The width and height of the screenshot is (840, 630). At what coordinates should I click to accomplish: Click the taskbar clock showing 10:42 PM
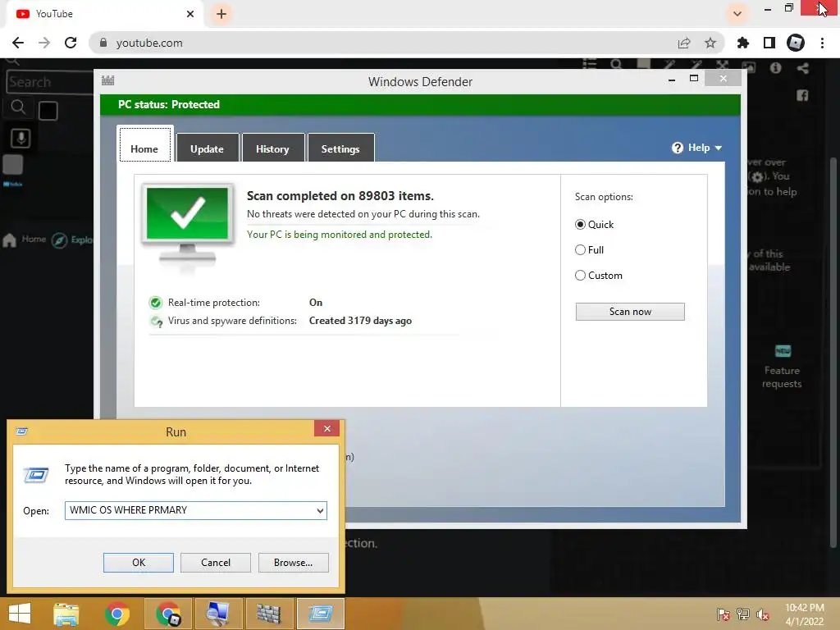coord(804,614)
